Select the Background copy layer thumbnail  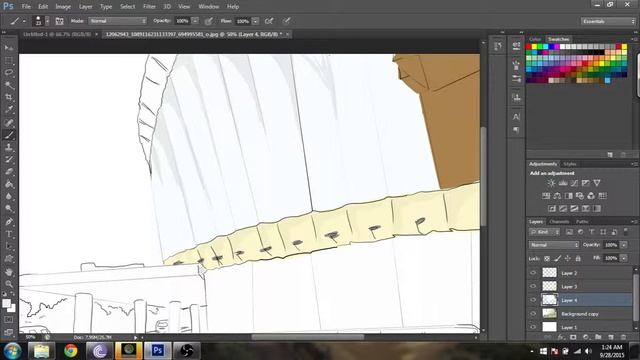pyautogui.click(x=549, y=313)
